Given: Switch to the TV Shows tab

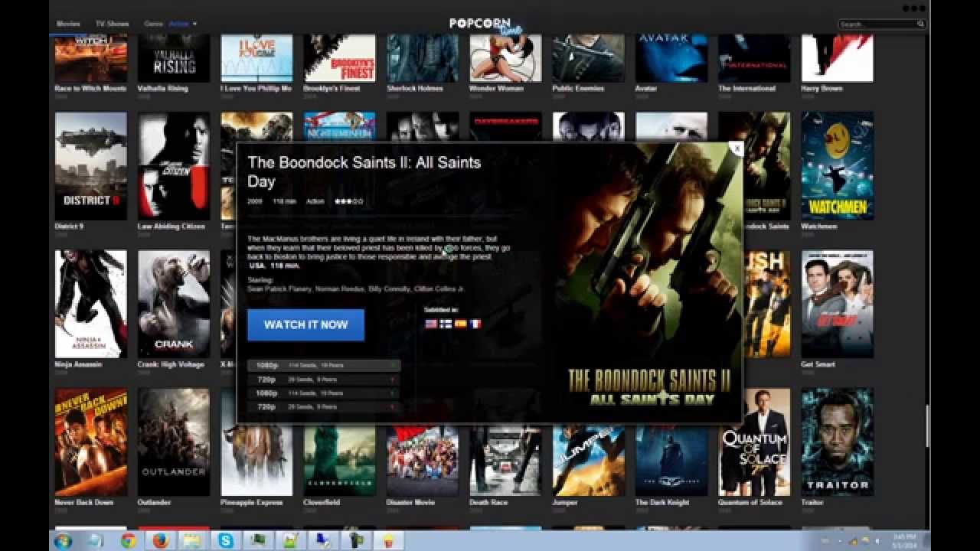Looking at the screenshot, I should [113, 24].
